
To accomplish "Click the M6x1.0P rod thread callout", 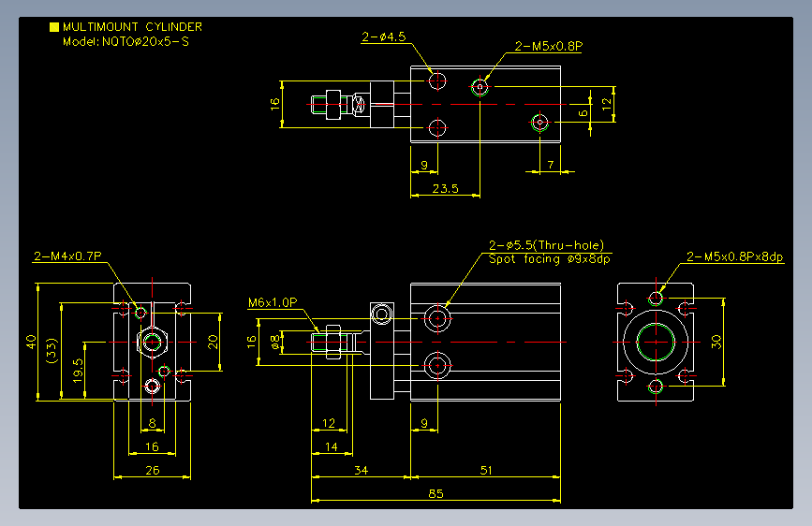I will tap(273, 302).
